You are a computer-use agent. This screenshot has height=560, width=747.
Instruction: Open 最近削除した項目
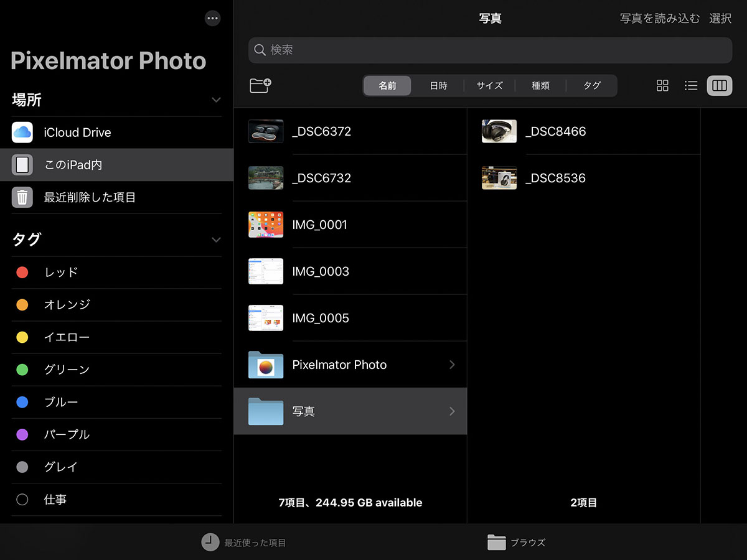click(116, 197)
